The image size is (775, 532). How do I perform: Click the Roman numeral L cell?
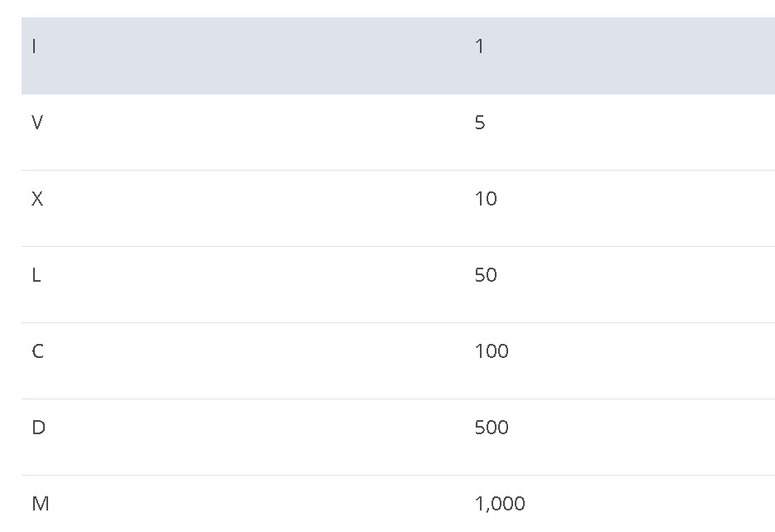(x=36, y=275)
